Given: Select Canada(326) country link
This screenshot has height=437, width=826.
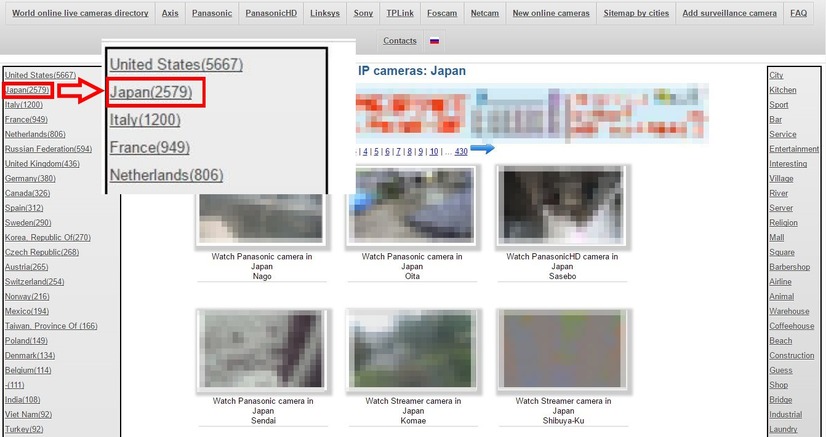Looking at the screenshot, I should point(27,193).
